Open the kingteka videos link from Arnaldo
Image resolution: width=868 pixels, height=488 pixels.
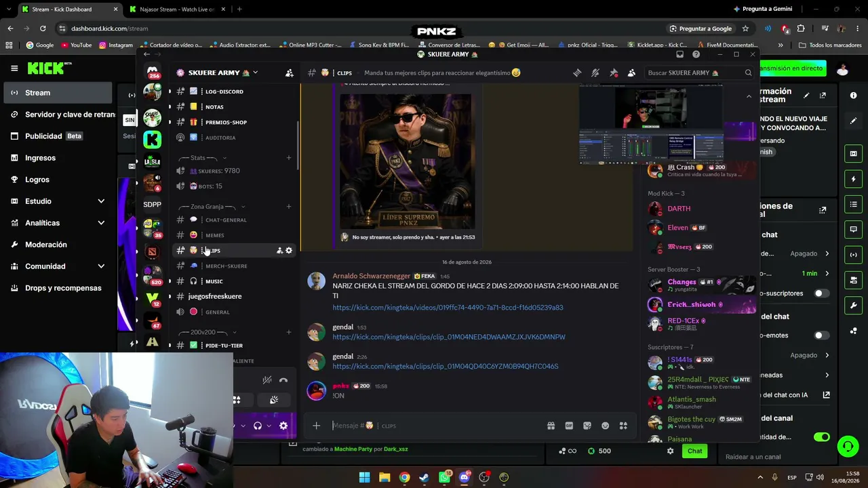click(x=448, y=308)
